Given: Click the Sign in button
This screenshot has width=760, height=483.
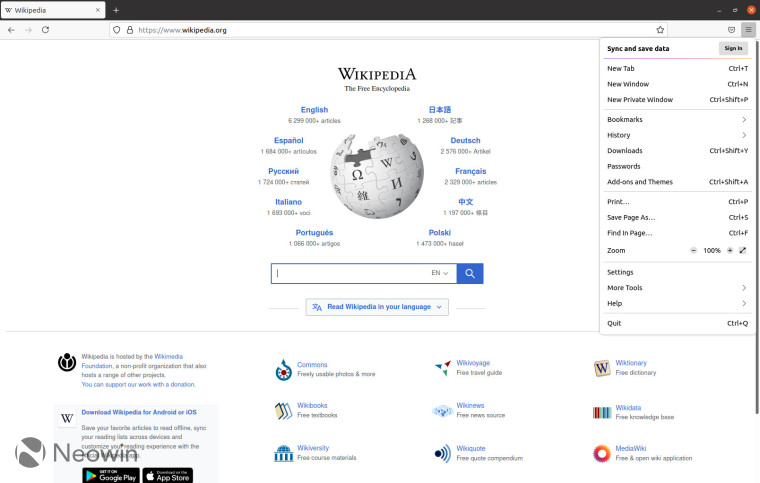Looking at the screenshot, I should tap(733, 48).
